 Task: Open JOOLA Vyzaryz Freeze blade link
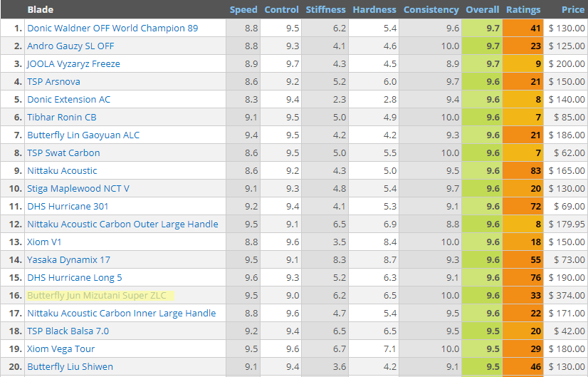[73, 64]
